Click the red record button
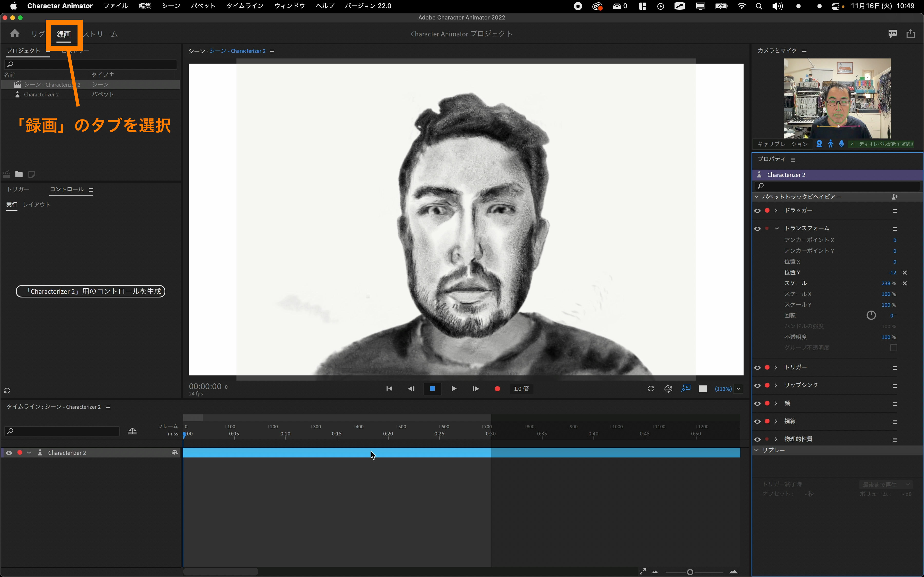Screen dimensions: 924x577 tap(497, 389)
